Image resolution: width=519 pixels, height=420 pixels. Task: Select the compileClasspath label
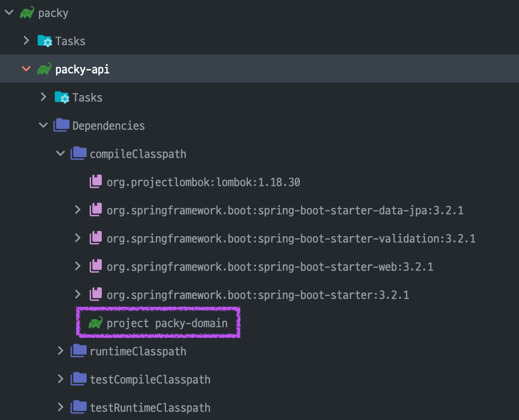pos(138,154)
